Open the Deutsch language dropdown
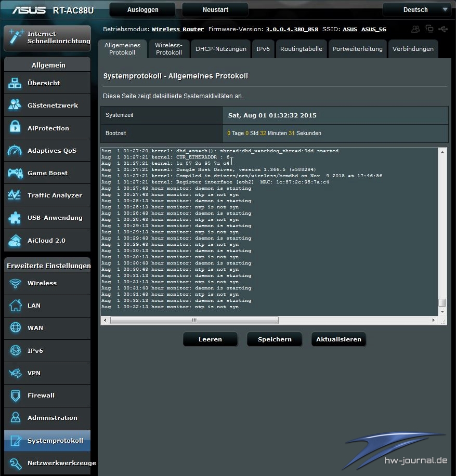This screenshot has width=456, height=476. tap(416, 10)
